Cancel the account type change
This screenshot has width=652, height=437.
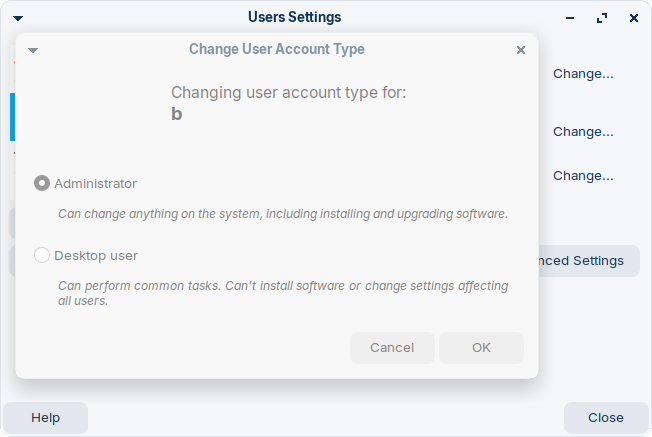click(x=392, y=348)
